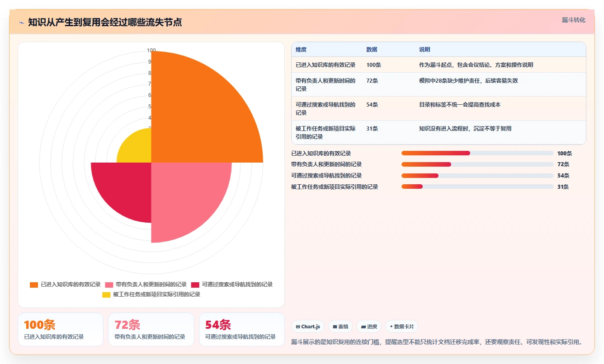This screenshot has height=364, width=604.
Task: Click the page title 知识从产生到复用会经过哪些流失节点
Action: (105, 22)
